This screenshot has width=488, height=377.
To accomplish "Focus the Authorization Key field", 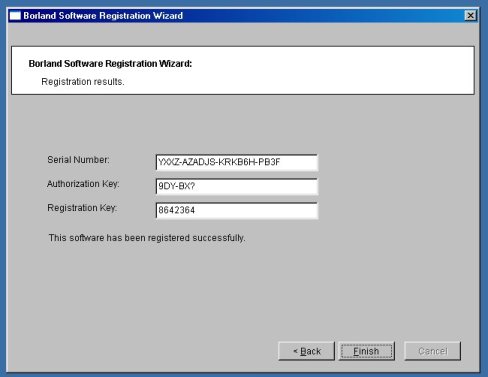I will (x=237, y=186).
